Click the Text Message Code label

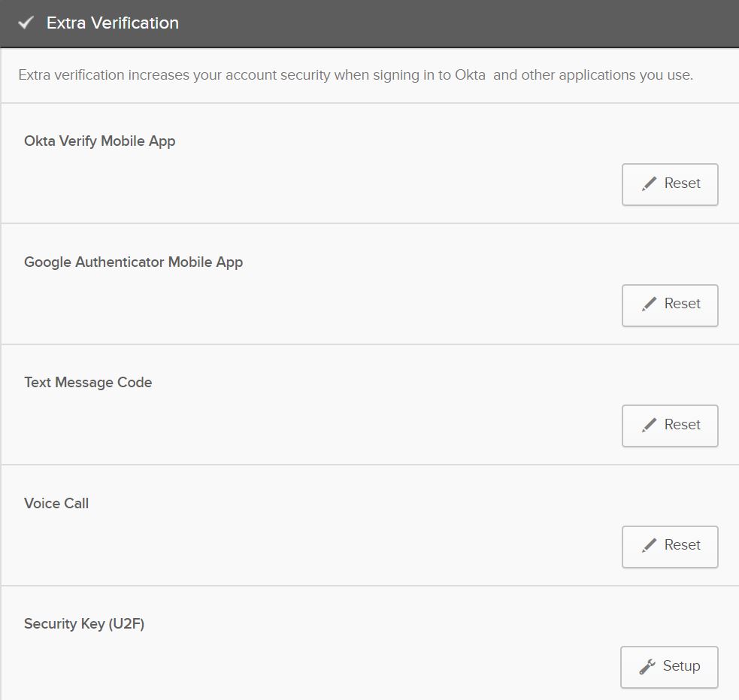point(88,383)
